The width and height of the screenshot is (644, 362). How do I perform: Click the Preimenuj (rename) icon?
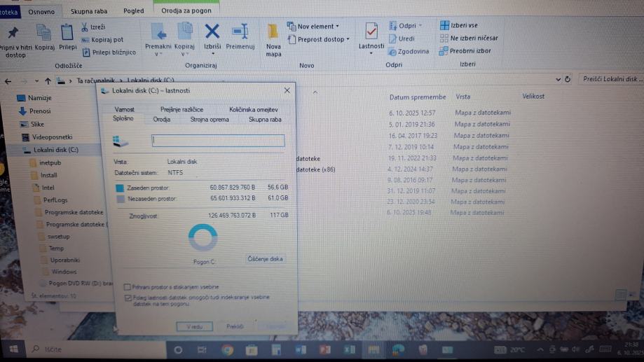240,32
